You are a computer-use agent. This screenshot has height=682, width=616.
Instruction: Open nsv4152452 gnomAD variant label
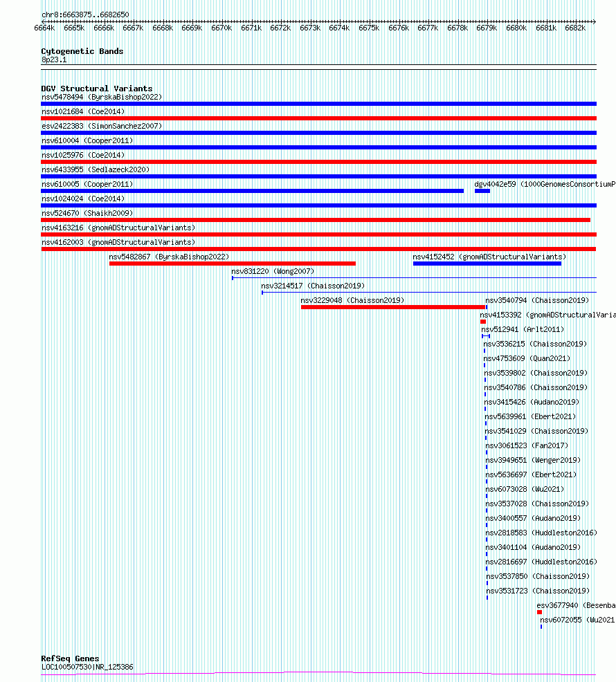tap(489, 257)
